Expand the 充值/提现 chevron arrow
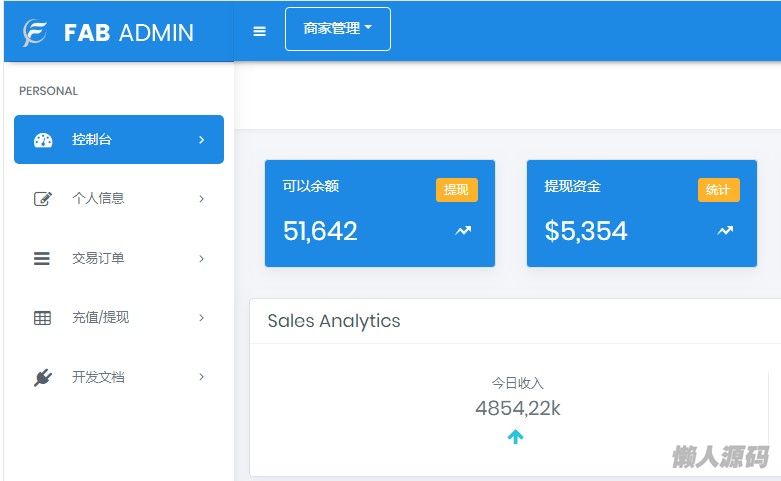Screen dimensions: 781x481 [x=201, y=318]
